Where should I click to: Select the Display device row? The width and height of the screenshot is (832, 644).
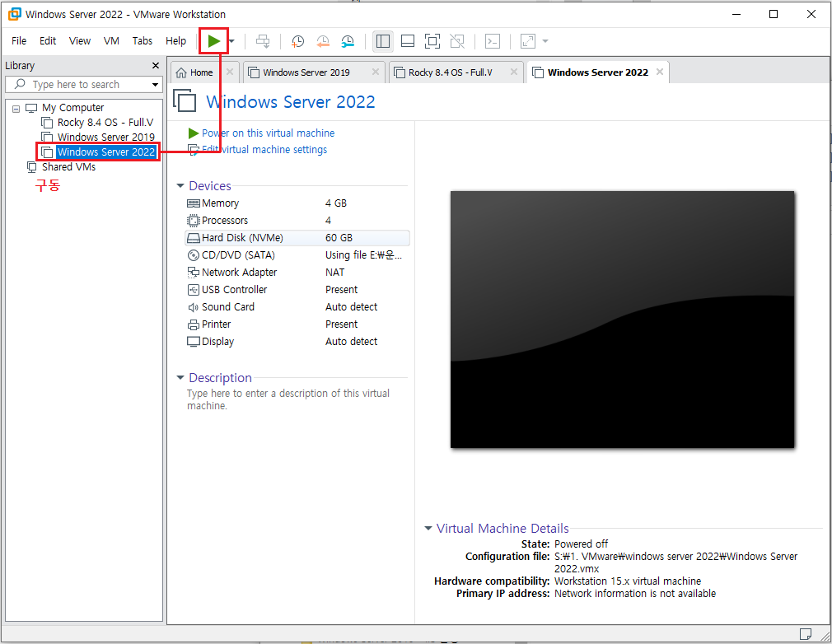pyautogui.click(x=297, y=342)
